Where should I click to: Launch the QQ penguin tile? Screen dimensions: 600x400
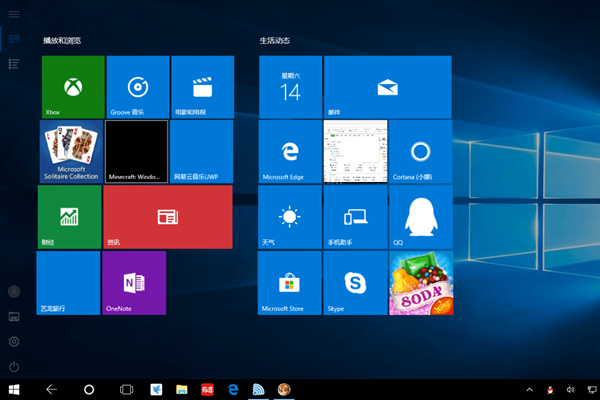(421, 217)
